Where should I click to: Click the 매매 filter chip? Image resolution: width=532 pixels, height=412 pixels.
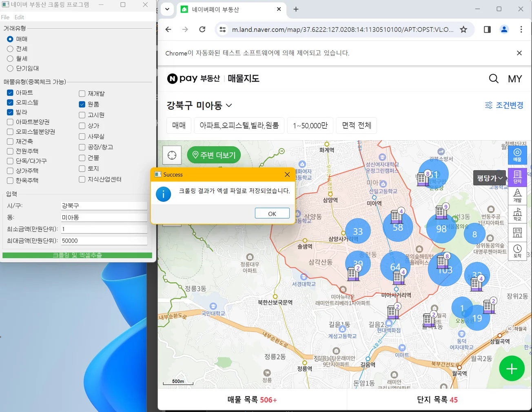(x=179, y=126)
